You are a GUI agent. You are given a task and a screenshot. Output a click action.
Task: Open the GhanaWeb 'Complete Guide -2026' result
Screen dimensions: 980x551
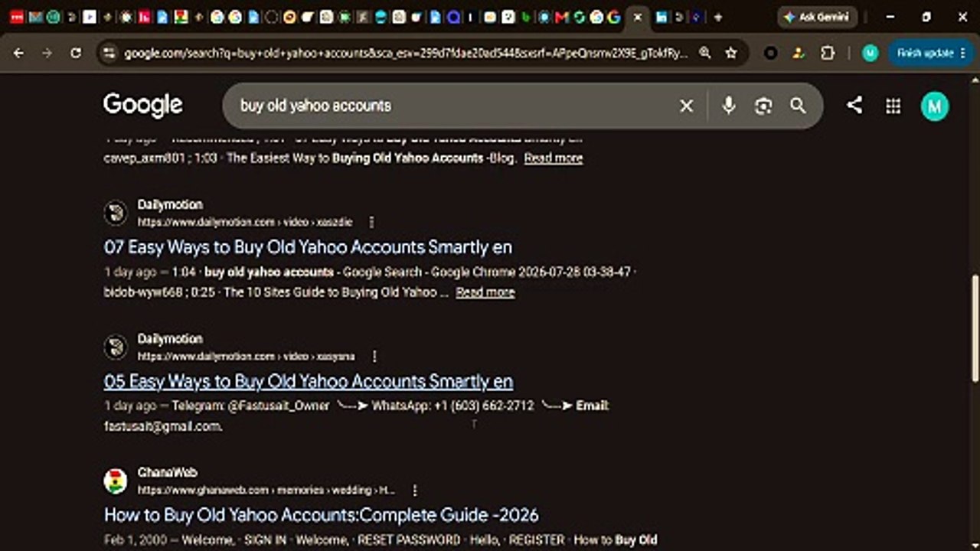tap(322, 515)
